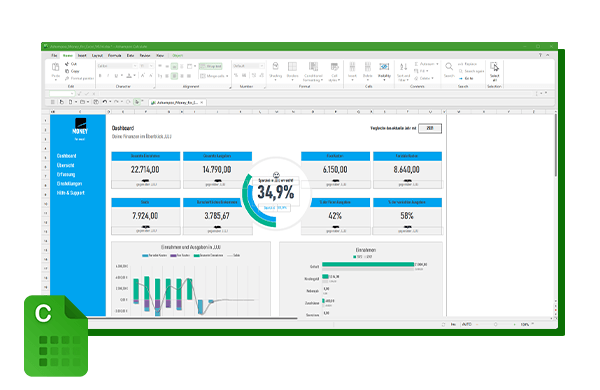Toggle Underline formatting

click(116, 76)
